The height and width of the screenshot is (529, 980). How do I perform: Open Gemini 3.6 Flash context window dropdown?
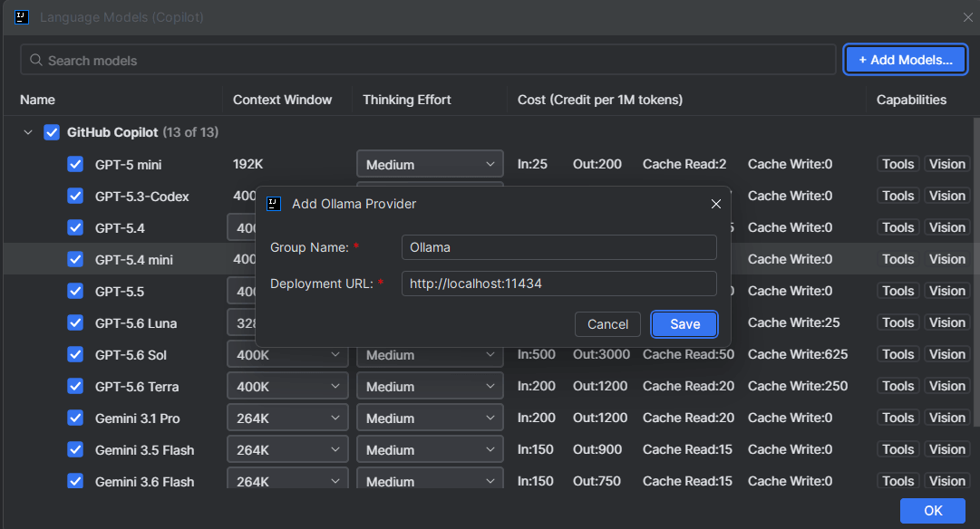[x=287, y=478]
